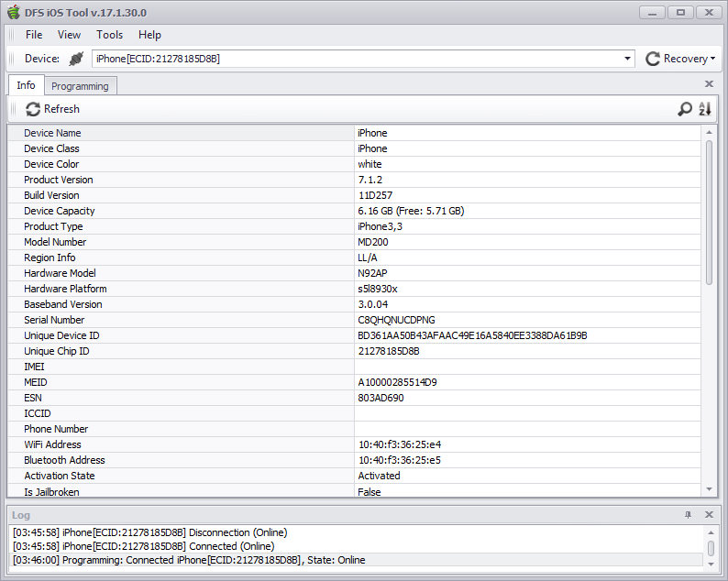Open the device selection dropdown arrow
This screenshot has width=728, height=581.
pos(627,59)
